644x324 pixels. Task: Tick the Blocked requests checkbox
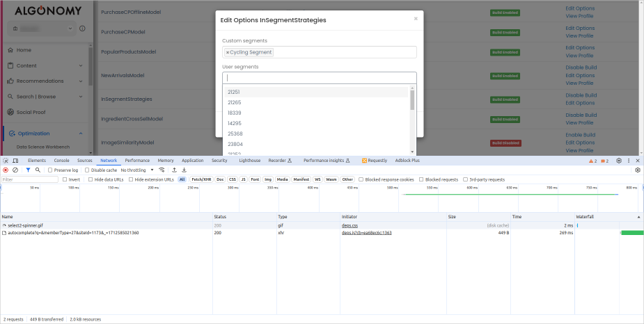[421, 179]
